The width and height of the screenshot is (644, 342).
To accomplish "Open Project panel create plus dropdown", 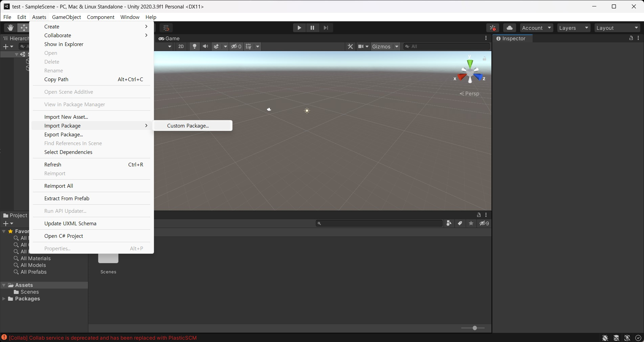I will [8, 223].
